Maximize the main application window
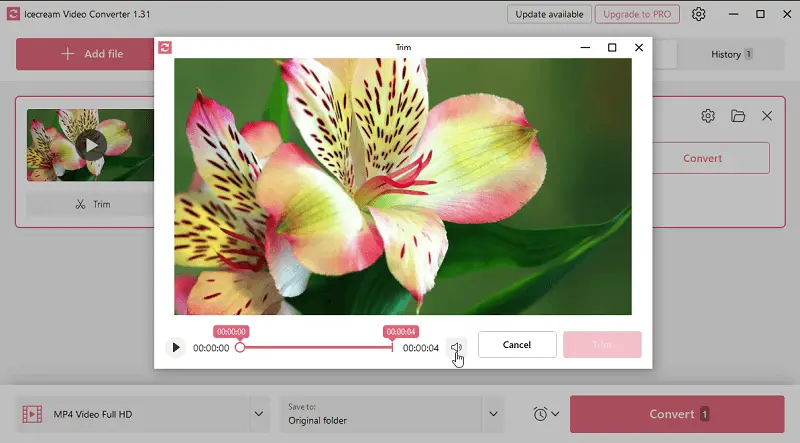800x443 pixels. (760, 14)
